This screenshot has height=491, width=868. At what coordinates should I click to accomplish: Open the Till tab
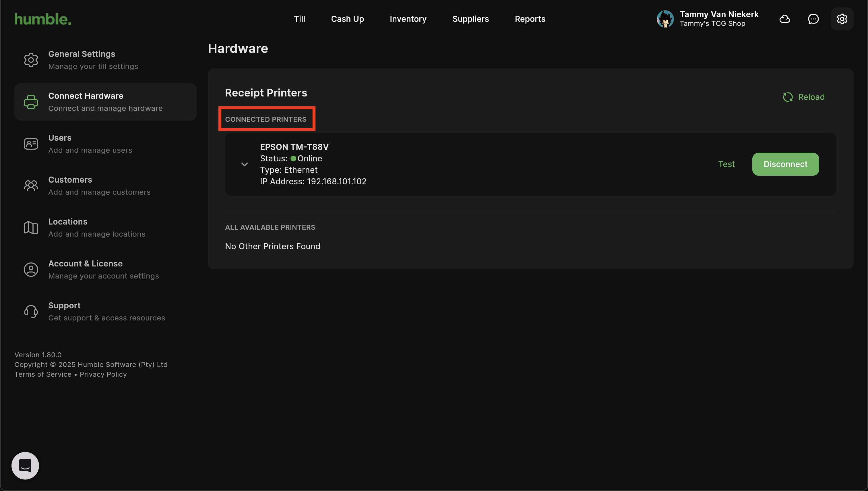(299, 19)
